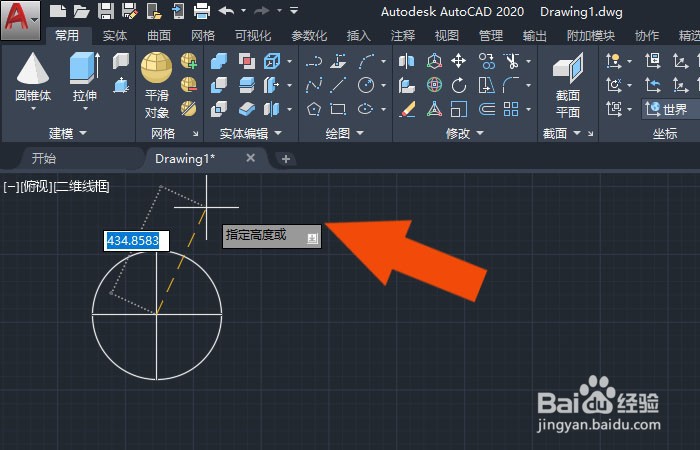Image resolution: width=700 pixels, height=450 pixels.
Task: Apply solid Subtract in 实体编辑 panel
Action: [x=219, y=84]
